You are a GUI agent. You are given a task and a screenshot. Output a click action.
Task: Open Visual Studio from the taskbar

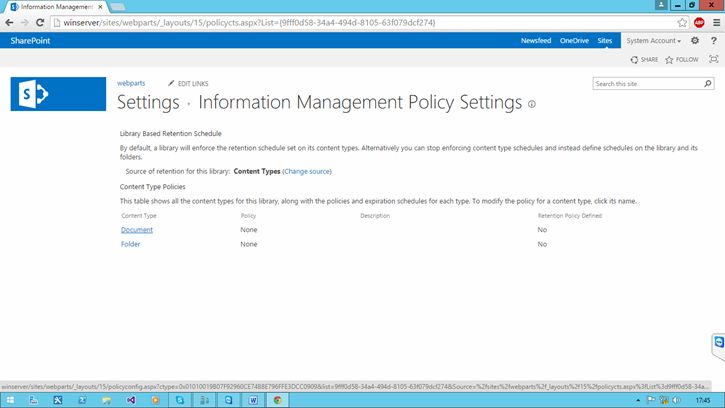[131, 400]
